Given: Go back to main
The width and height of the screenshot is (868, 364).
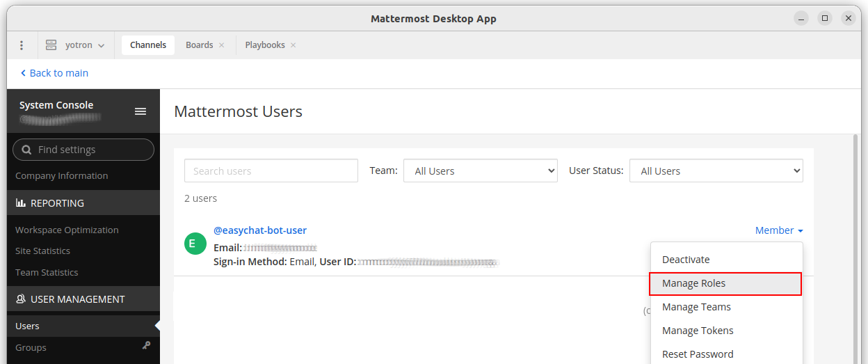Looking at the screenshot, I should tap(54, 73).
